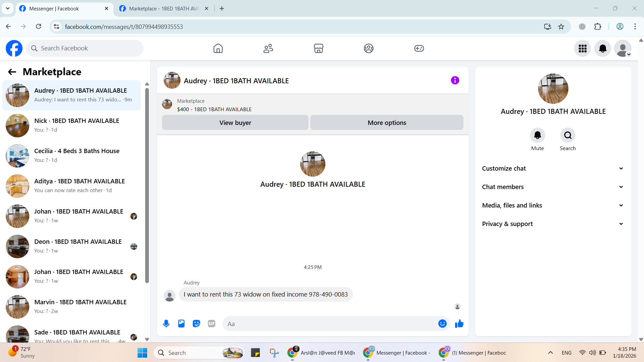Open Chrome tab search dropdown
This screenshot has width=644, height=362.
click(x=8, y=8)
